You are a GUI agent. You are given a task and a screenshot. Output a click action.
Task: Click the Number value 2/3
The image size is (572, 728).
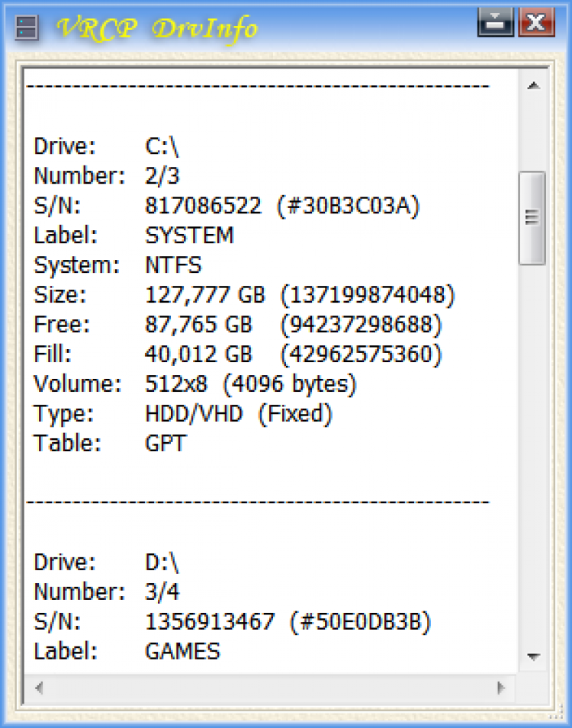[162, 176]
